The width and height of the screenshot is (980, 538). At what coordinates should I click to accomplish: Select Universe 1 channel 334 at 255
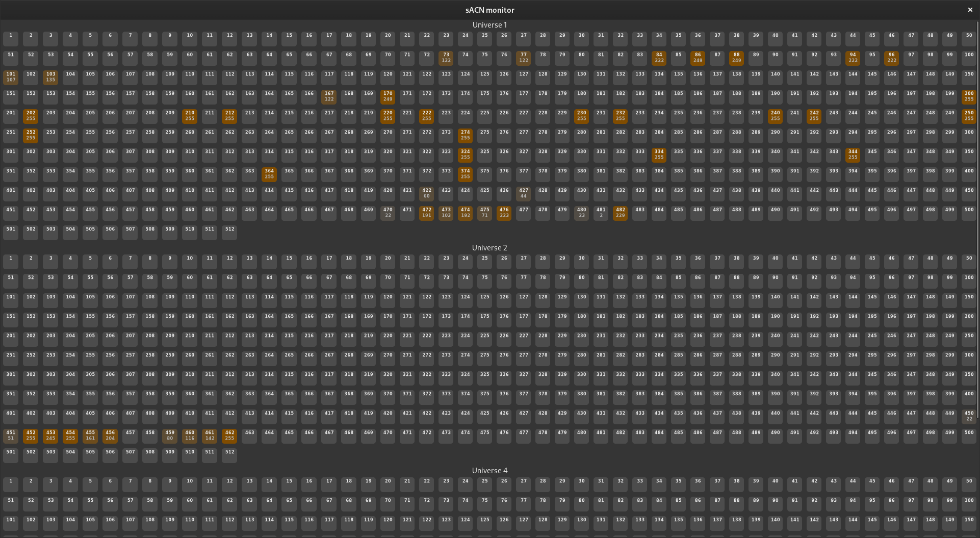coord(659,155)
